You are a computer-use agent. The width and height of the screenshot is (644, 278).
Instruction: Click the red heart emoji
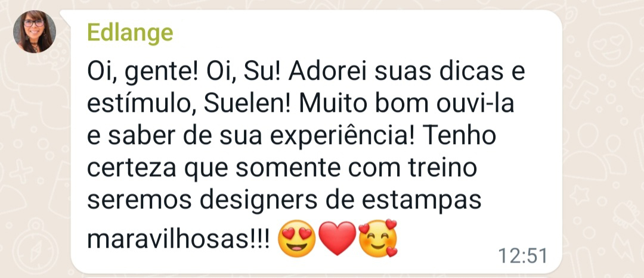[x=337, y=239]
